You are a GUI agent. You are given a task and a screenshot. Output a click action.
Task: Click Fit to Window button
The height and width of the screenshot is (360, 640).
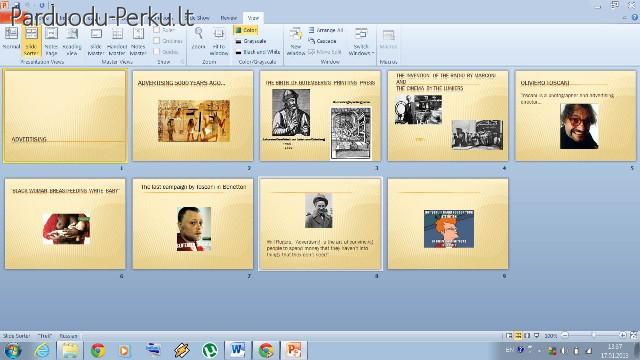pyautogui.click(x=219, y=41)
